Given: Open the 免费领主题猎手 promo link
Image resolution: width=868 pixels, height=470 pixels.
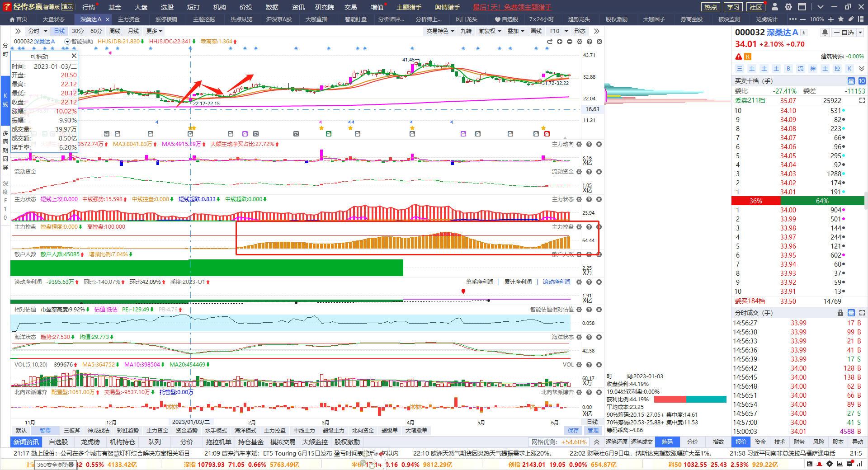Looking at the screenshot, I should coord(512,7).
